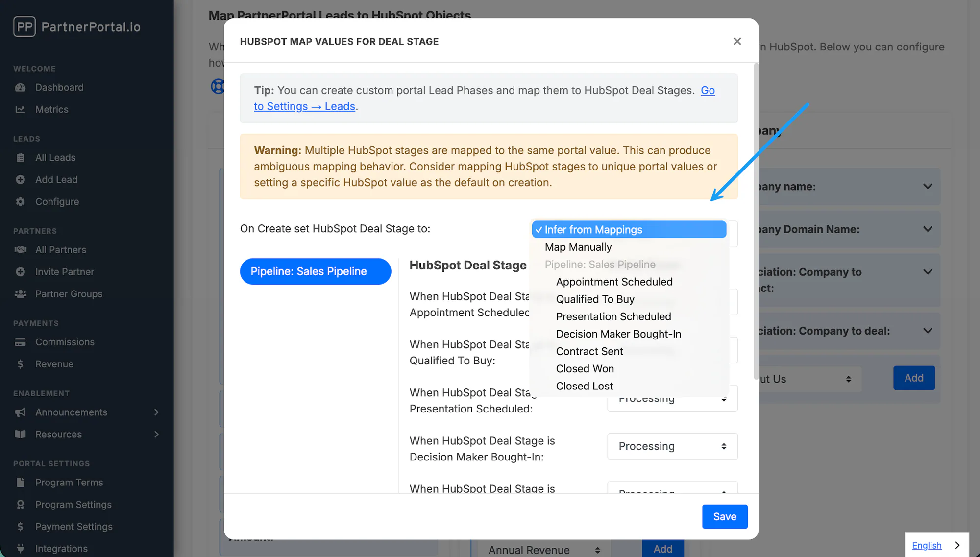Expand the language selector arrow
Viewport: 980px width, 557px height.
click(x=957, y=545)
